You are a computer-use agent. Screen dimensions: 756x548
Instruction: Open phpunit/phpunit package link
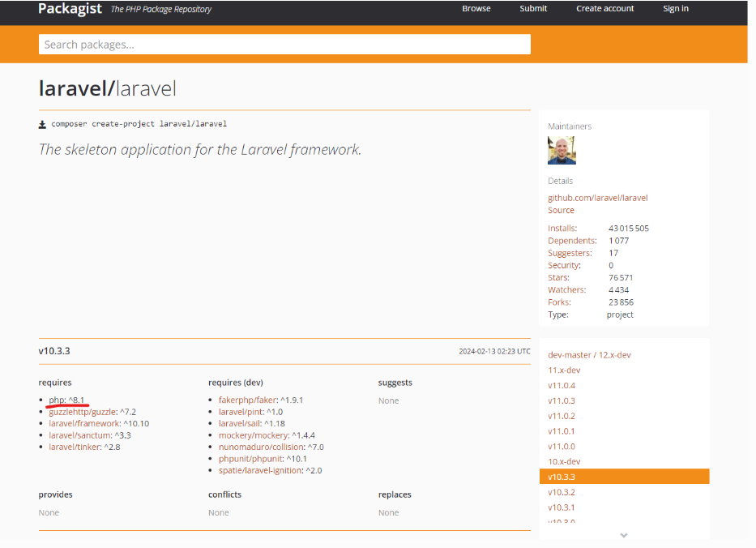(250, 459)
